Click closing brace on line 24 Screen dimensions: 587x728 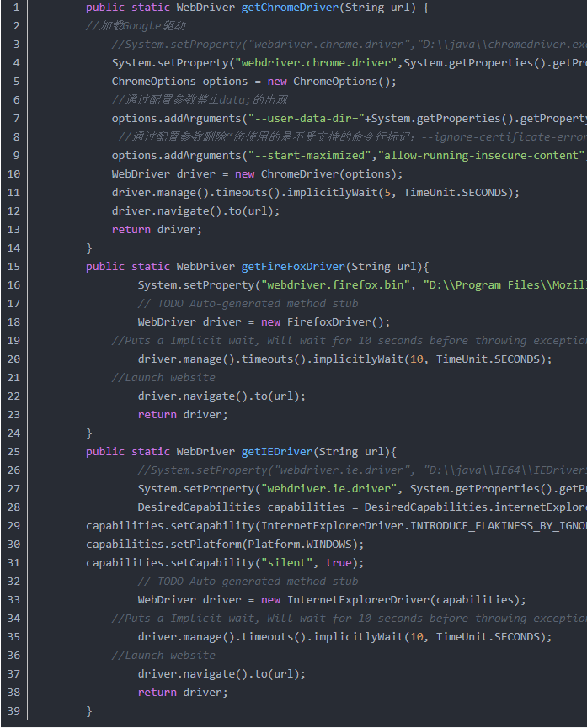pos(88,433)
